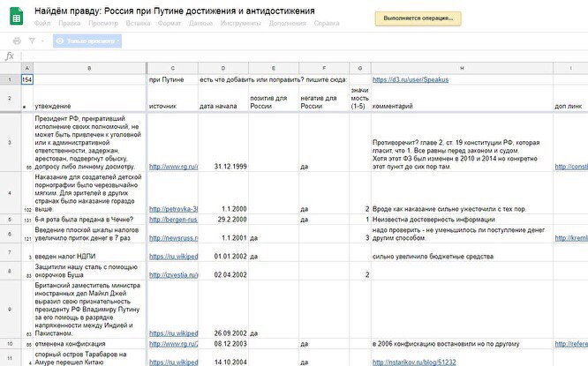Click the 'дата начала' header cell
This screenshot has width=588, height=366.
pos(223,98)
